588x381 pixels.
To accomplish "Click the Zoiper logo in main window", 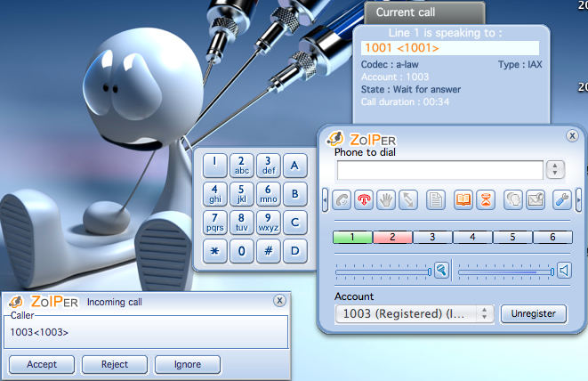I will (361, 139).
